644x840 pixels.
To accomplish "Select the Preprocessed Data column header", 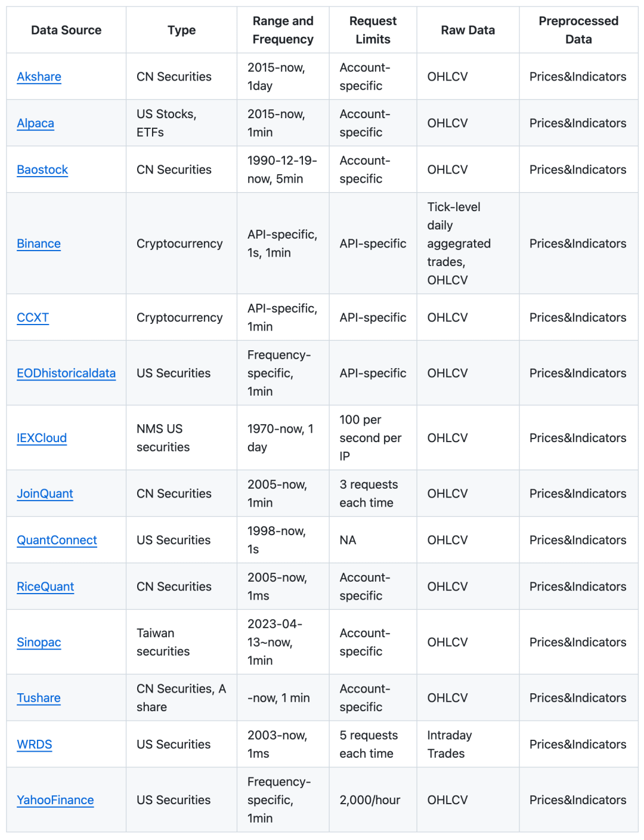I will 578,30.
